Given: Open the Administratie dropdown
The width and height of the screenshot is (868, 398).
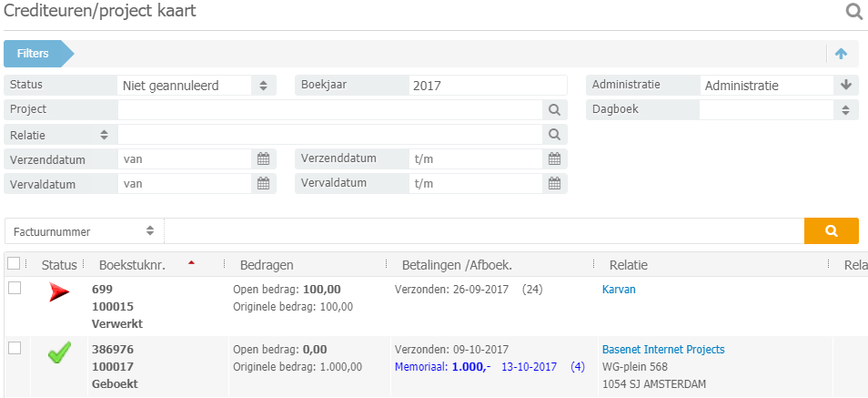Looking at the screenshot, I should click(x=779, y=86).
